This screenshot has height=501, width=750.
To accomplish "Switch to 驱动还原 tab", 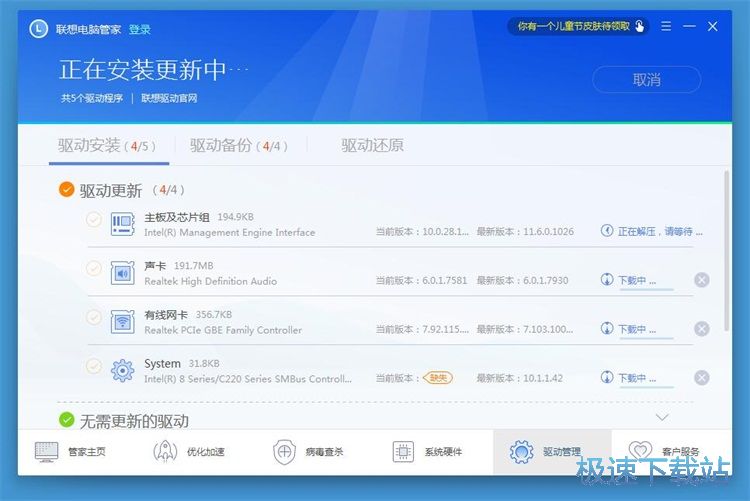I will (x=372, y=145).
